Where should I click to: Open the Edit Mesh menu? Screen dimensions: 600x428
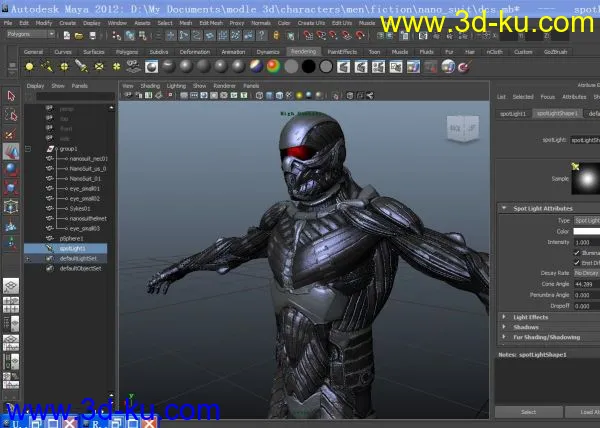tap(210, 21)
